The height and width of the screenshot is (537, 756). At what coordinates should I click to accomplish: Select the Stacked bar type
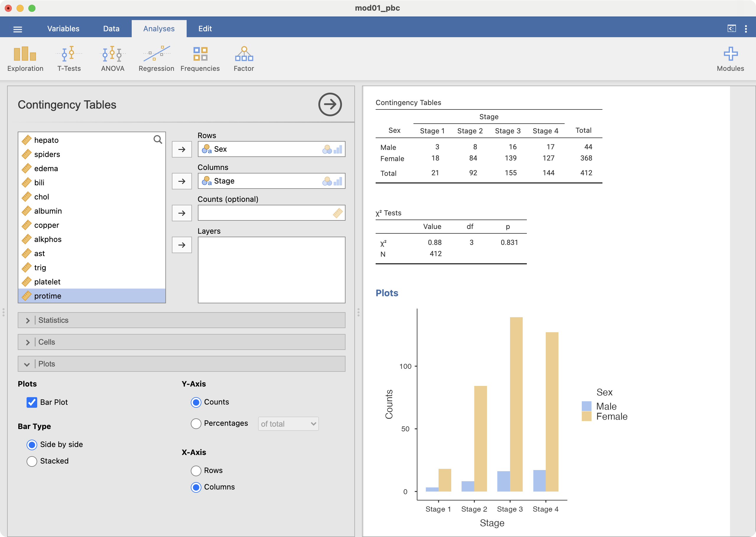point(32,461)
